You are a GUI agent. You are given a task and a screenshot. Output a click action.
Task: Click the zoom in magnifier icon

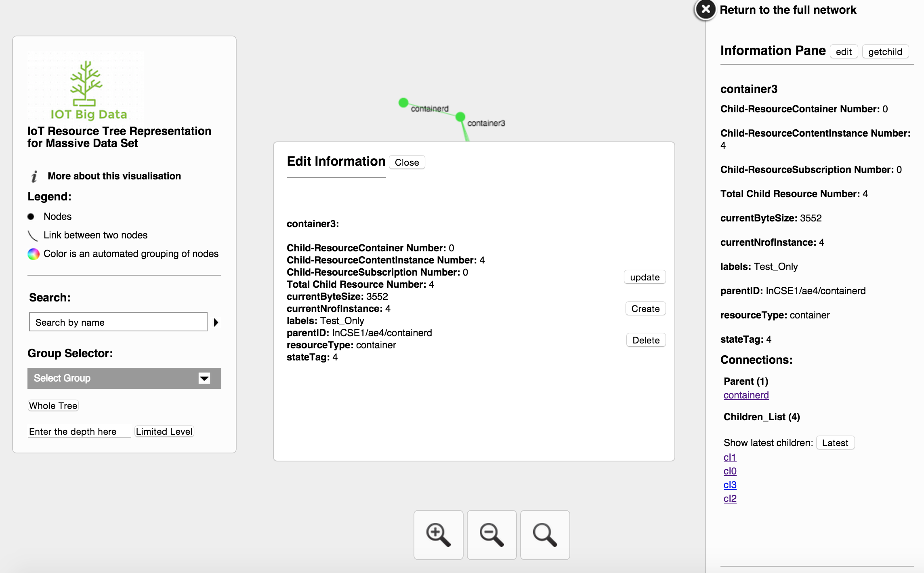point(439,533)
